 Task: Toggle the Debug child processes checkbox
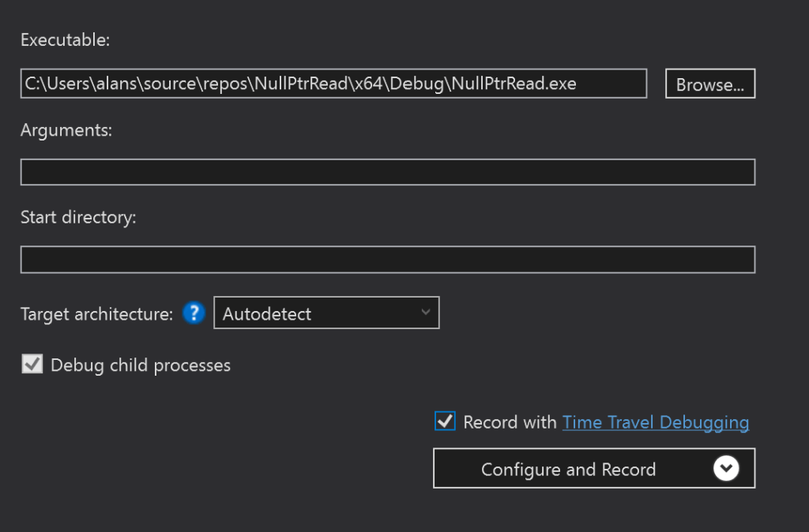tap(32, 365)
